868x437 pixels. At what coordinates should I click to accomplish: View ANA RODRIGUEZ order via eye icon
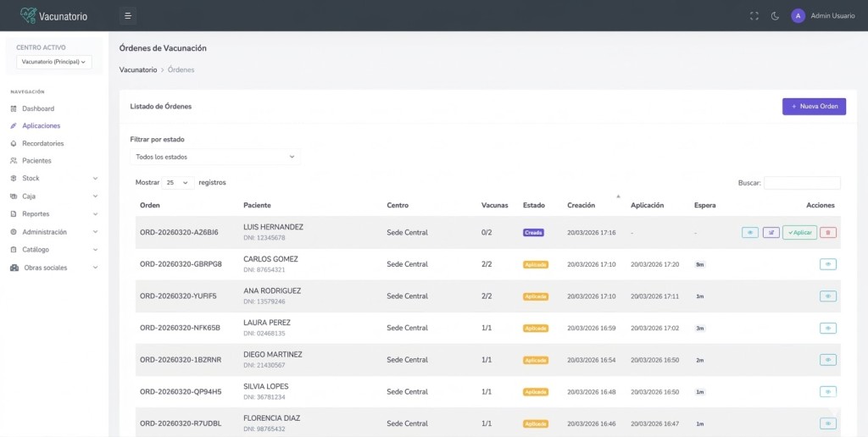click(x=828, y=296)
